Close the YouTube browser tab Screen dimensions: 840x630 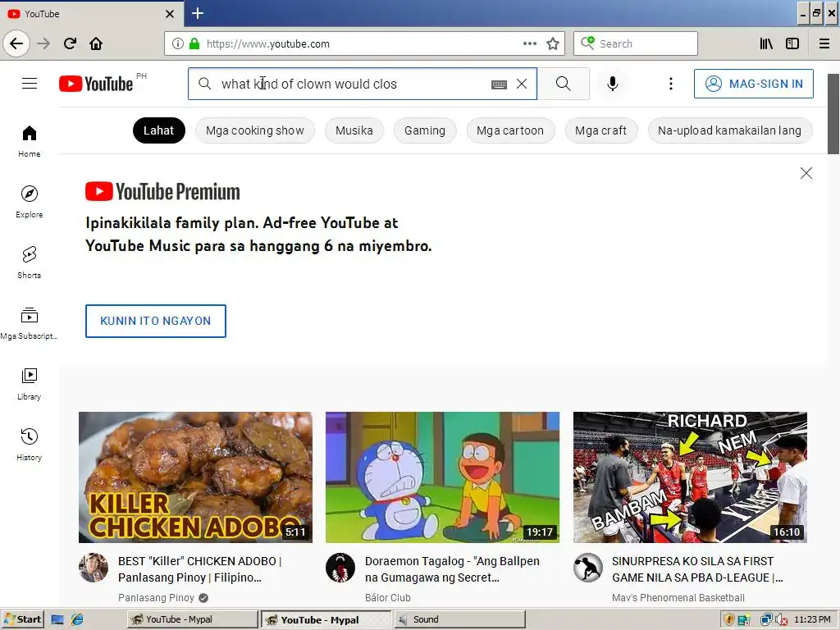tap(170, 14)
